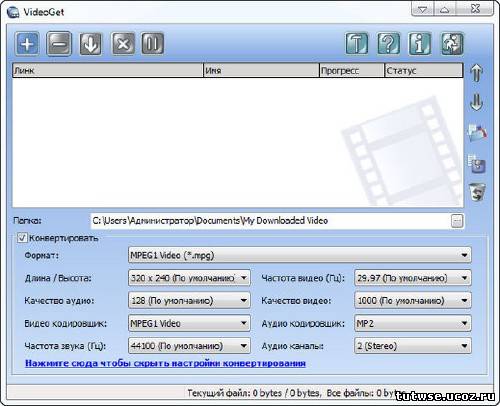Click the blue plus add-video icon
Image resolution: width=500 pixels, height=406 pixels.
pos(27,43)
